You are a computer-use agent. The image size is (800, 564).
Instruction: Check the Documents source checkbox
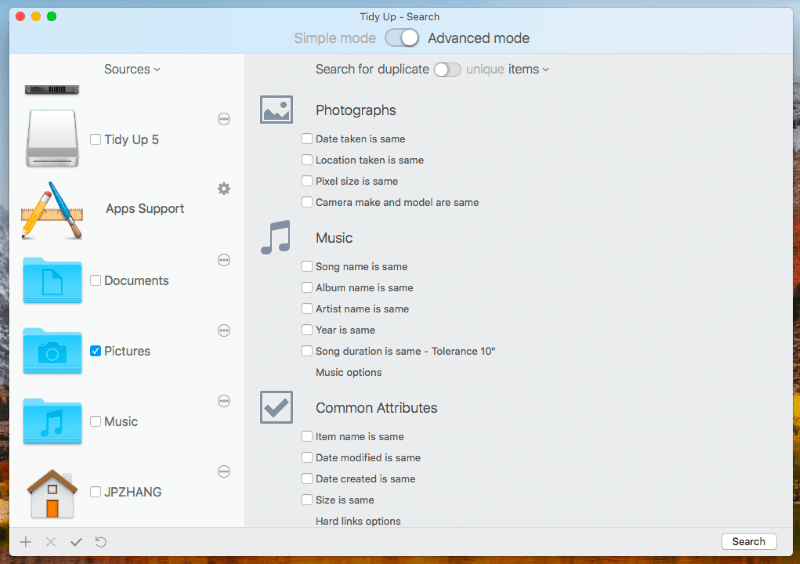pos(95,280)
